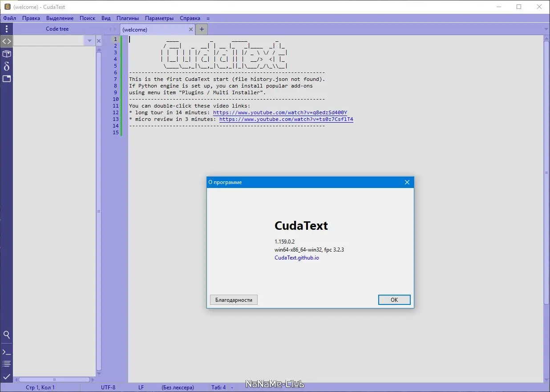The width and height of the screenshot is (550, 392).
Task: Click the Code tree horizontal scrollbar thumb
Action: pos(54,380)
